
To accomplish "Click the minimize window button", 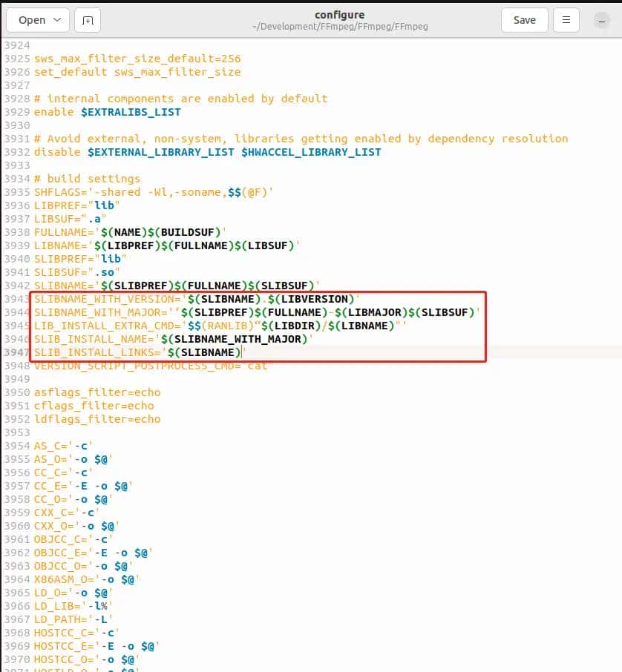I will pos(602,20).
